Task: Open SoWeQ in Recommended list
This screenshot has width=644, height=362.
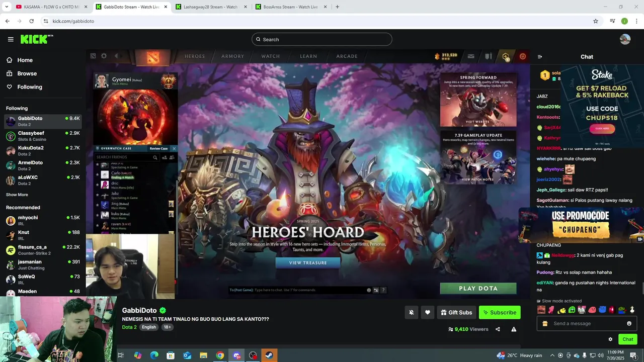Action: click(x=43, y=279)
